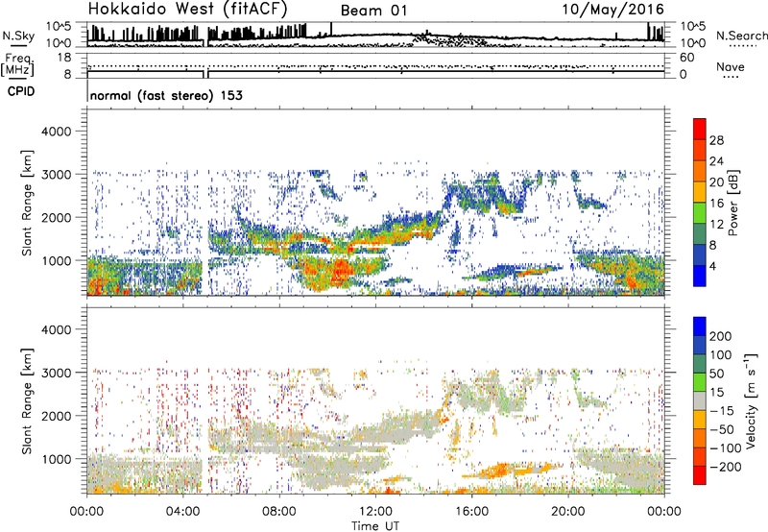Click the 'Velocity [m s-1]' colorbar label
Viewport: 768px width, 532px height.
pyautogui.click(x=750, y=400)
